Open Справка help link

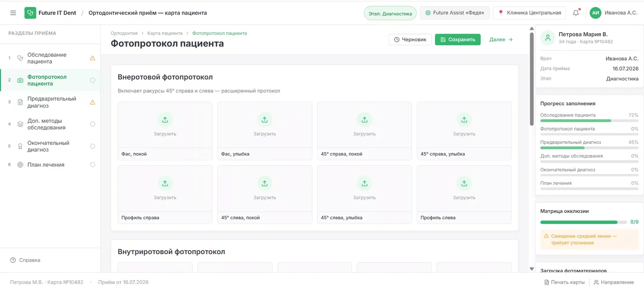click(25, 260)
